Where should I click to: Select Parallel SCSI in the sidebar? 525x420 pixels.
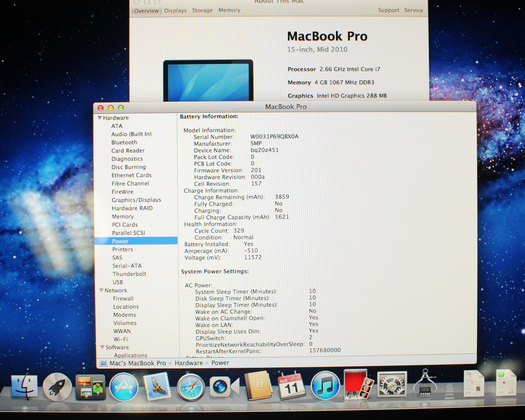(x=128, y=233)
